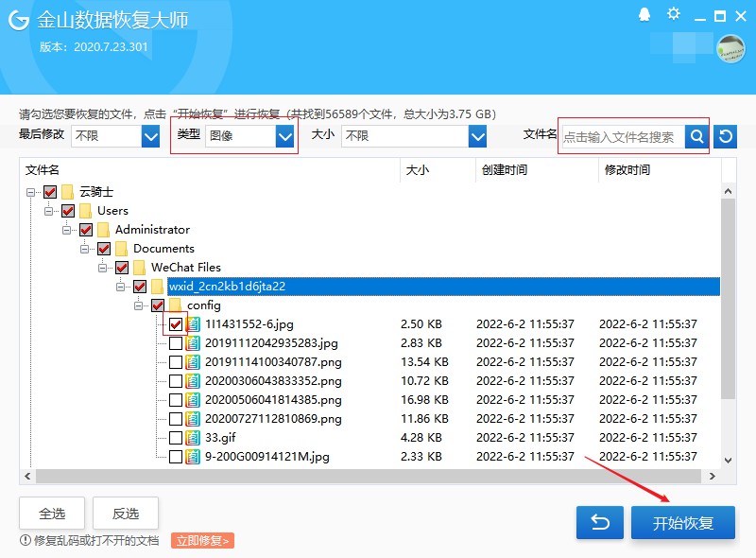Screen dimensions: 756x558
Task: Click the file icon next to 33.gif
Action: (194, 438)
